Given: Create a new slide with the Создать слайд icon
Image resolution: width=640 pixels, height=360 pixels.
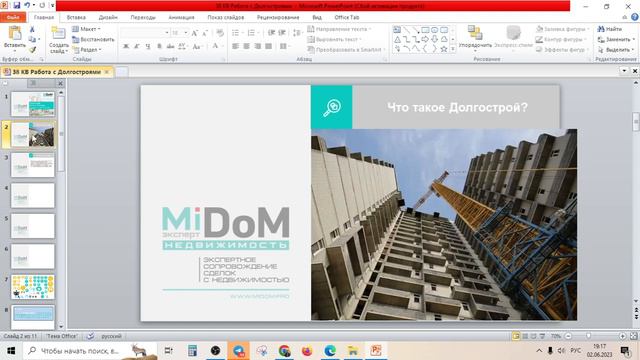Looking at the screenshot, I should coord(58,34).
